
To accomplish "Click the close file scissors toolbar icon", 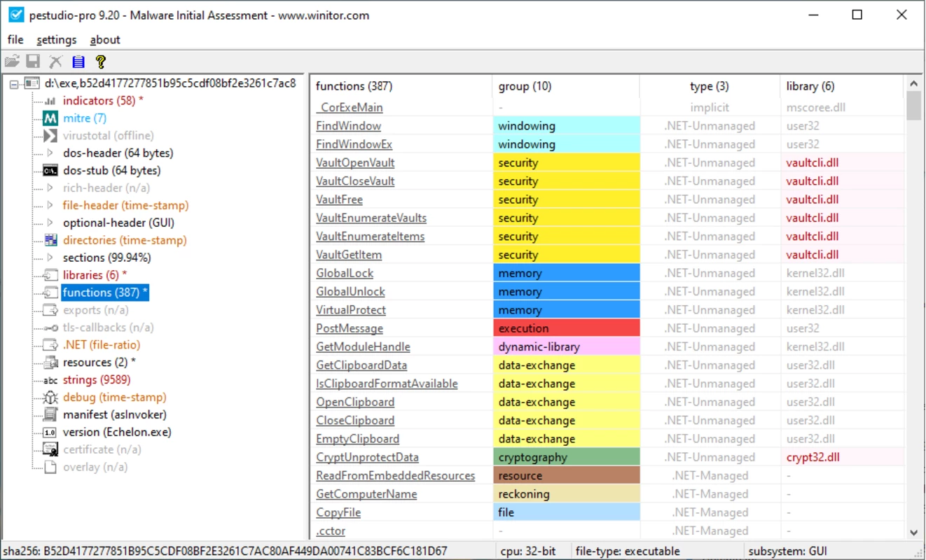I will pyautogui.click(x=56, y=62).
